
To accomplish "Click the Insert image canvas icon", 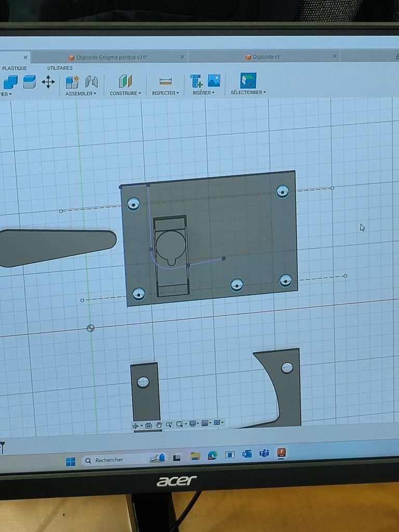I will [214, 81].
